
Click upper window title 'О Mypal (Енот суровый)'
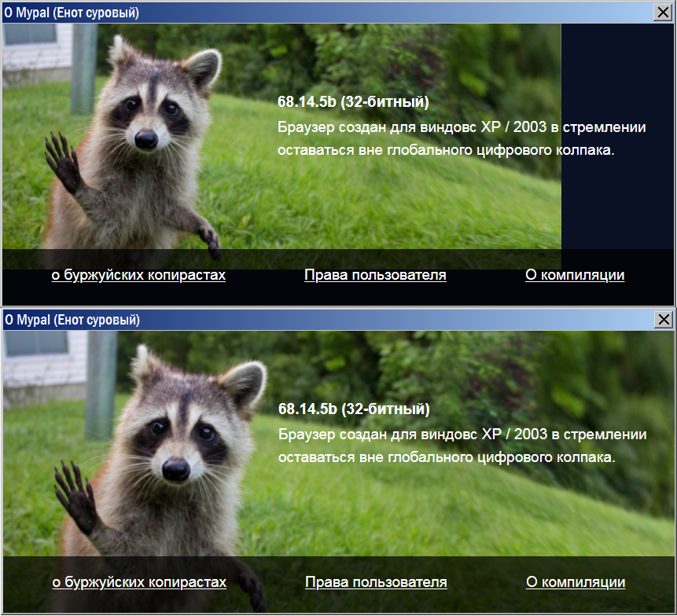point(72,13)
